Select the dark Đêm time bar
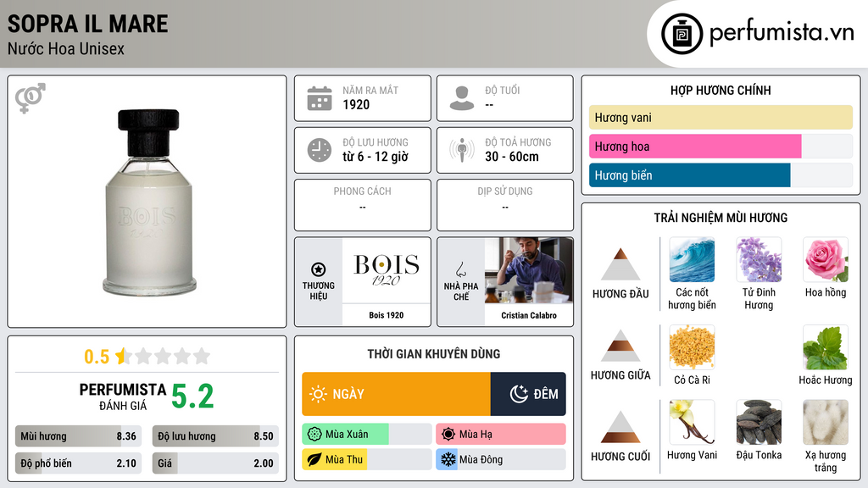868x488 pixels. point(528,394)
